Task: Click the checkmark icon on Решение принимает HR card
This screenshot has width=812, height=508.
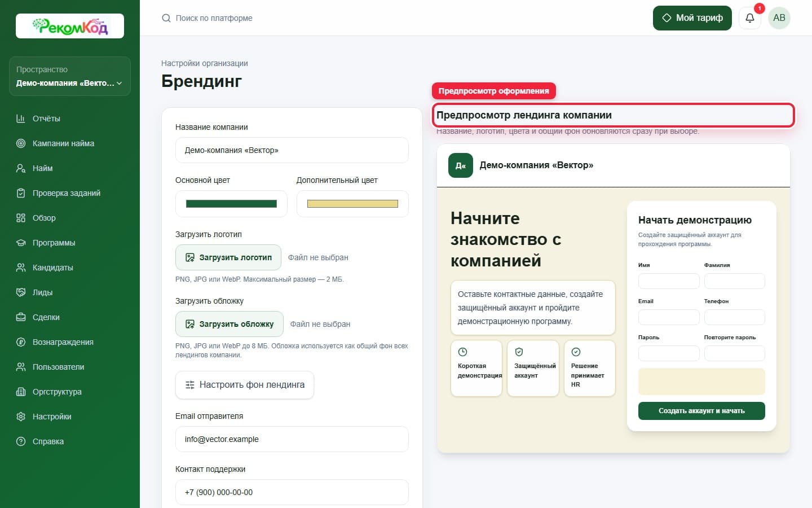Action: (x=576, y=352)
